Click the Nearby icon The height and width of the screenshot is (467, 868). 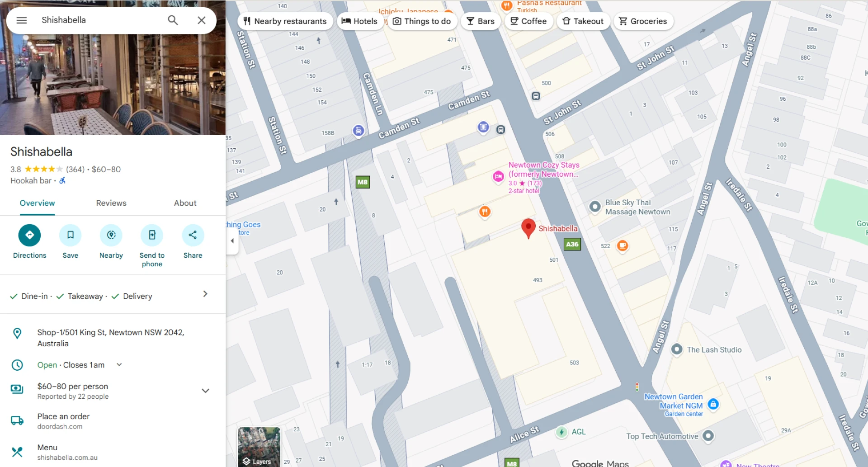pyautogui.click(x=111, y=235)
